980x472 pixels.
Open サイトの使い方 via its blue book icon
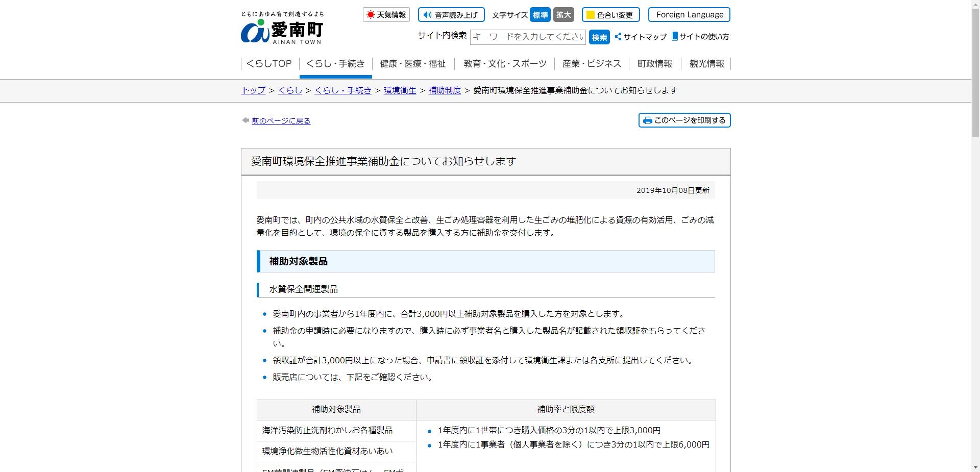coord(675,37)
